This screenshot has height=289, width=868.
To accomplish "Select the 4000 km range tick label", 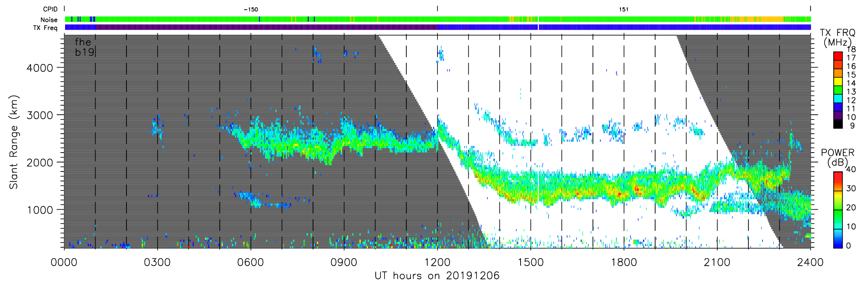I will pos(40,68).
